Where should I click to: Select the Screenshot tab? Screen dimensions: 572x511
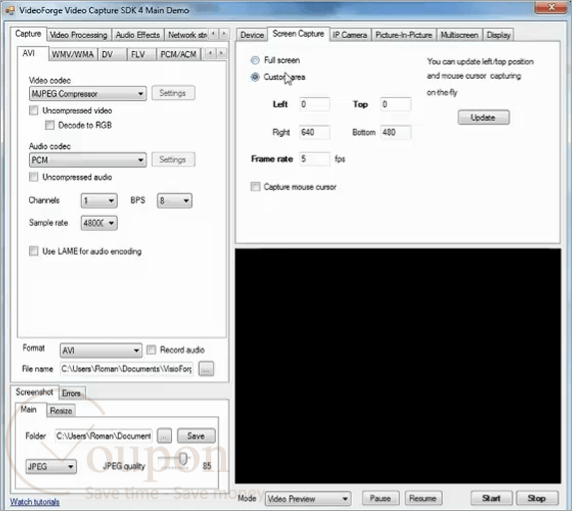point(35,392)
